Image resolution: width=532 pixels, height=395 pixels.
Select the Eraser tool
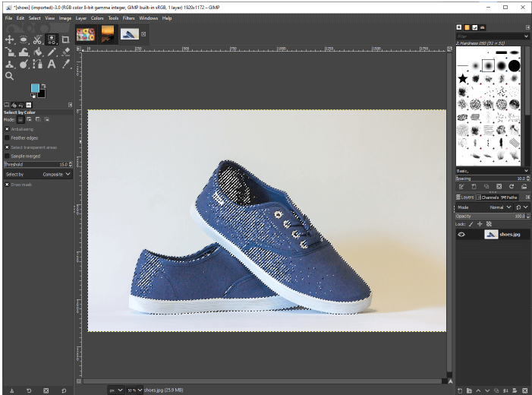click(65, 52)
